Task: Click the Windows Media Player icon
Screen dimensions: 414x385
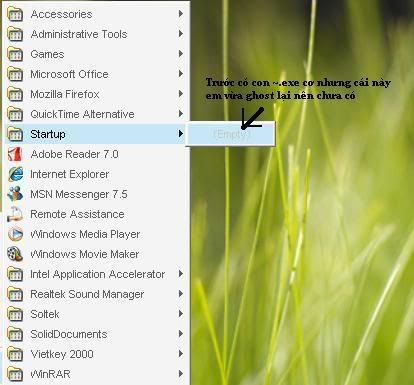Action: click(x=15, y=234)
